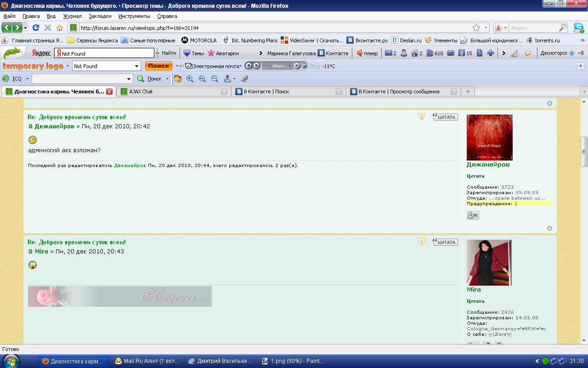588x368 pixels.
Task: Bookmark this page with the star icon
Action: point(476,28)
